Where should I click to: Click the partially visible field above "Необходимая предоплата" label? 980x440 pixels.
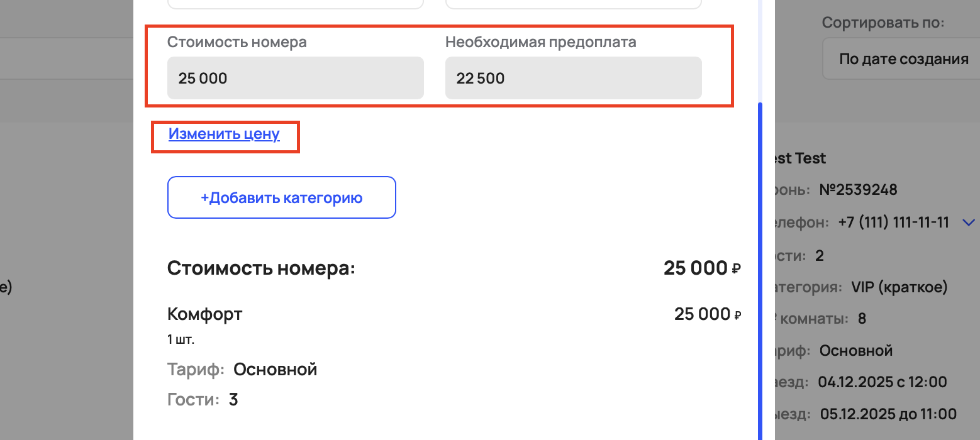coord(573,4)
